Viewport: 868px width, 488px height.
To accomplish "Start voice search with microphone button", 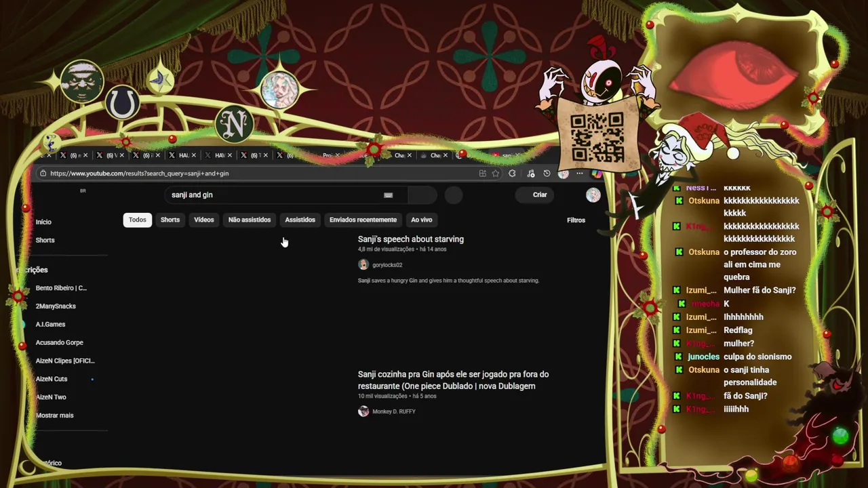I will click(x=454, y=195).
